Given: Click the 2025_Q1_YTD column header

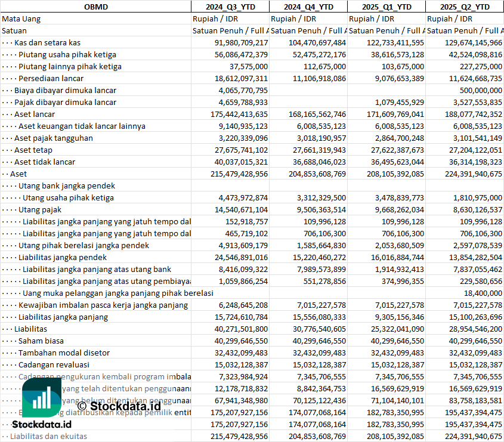Looking at the screenshot, I should pos(386,7).
